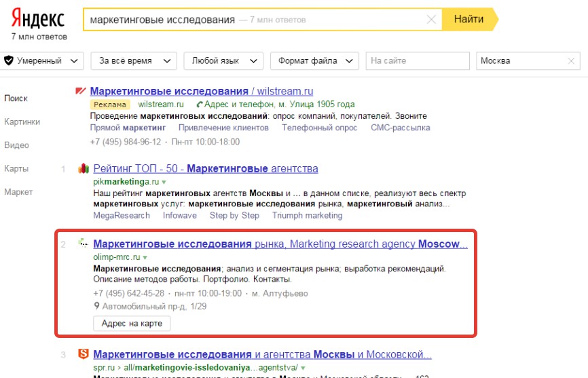Image resolution: width=588 pixels, height=378 pixels.
Task: Open the spr.ru path link
Action: pos(196,368)
